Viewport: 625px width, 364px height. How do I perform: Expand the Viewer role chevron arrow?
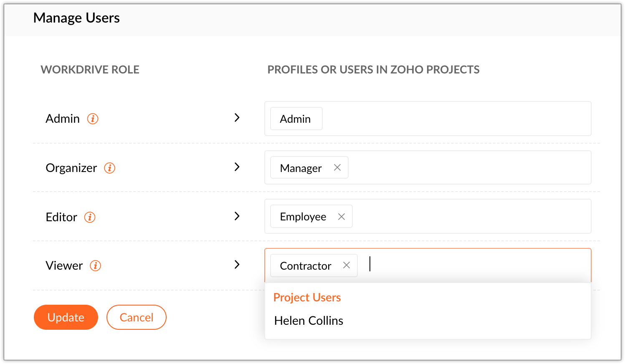237,265
